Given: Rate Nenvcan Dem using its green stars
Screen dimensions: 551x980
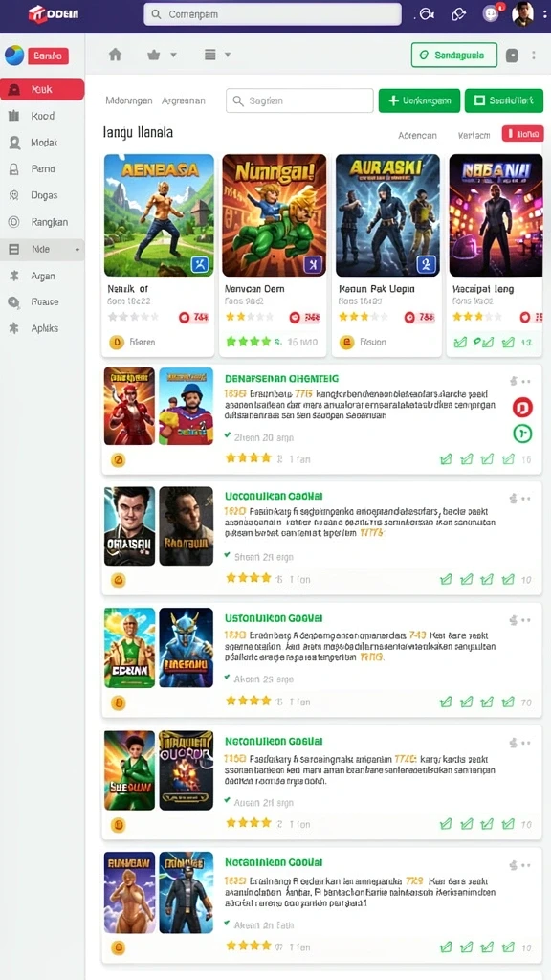Looking at the screenshot, I should 248,342.
